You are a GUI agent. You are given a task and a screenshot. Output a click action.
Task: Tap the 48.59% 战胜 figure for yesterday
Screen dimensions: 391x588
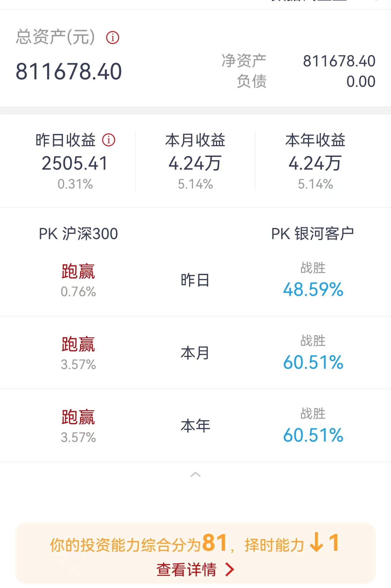[313, 289]
